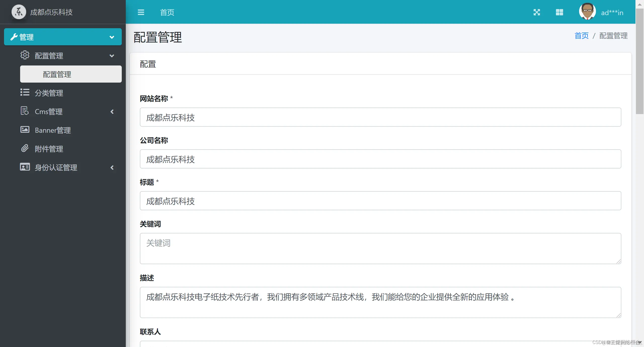
Task: Click the image icon beside Banner管理
Action: pos(25,130)
